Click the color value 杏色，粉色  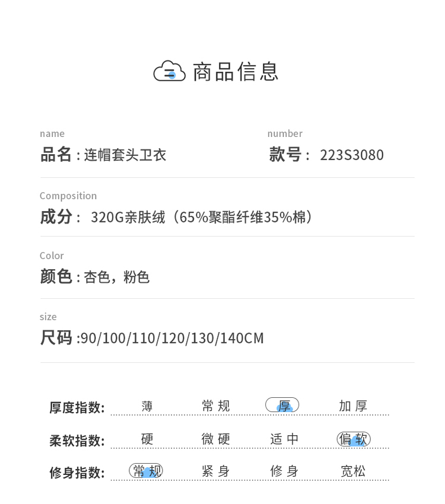(x=116, y=277)
